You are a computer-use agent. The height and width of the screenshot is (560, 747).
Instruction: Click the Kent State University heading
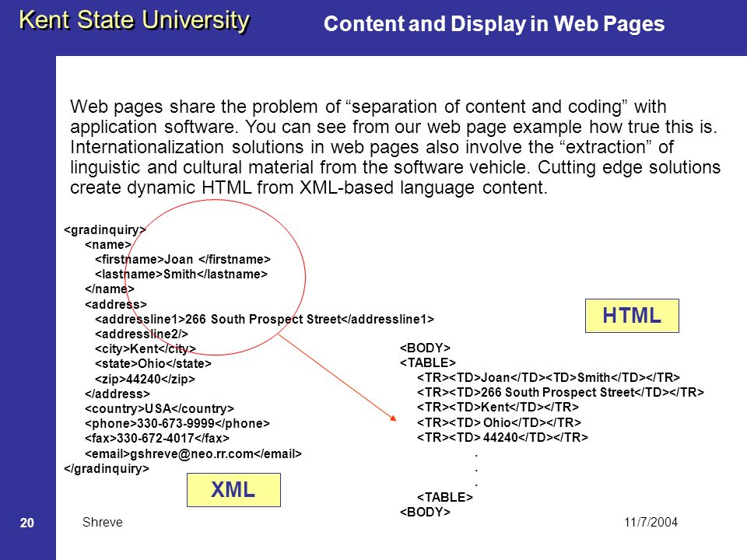[135, 21]
